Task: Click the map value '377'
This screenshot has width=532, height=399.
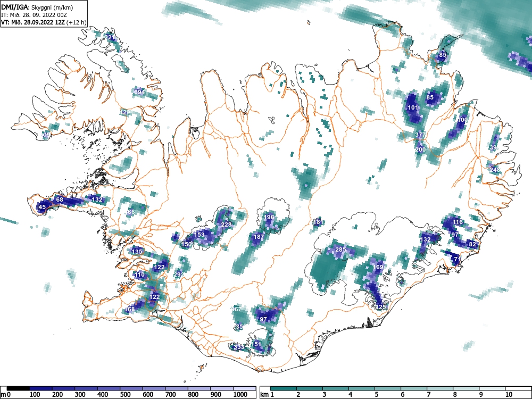Action: coord(420,135)
